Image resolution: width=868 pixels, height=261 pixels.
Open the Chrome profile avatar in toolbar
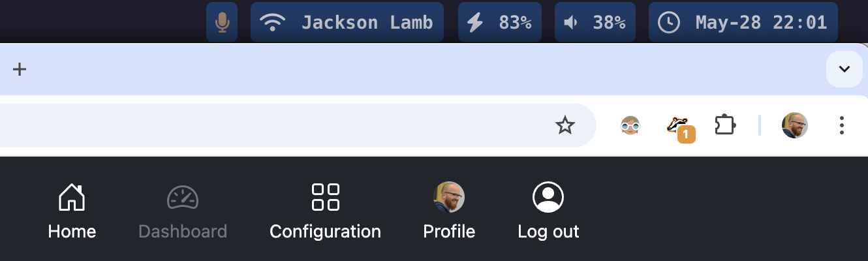click(x=795, y=125)
